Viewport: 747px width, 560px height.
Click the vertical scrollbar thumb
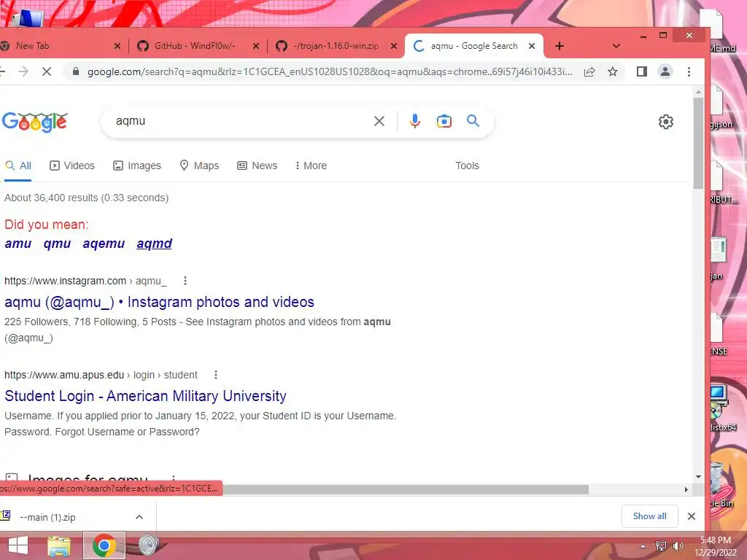coord(698,143)
